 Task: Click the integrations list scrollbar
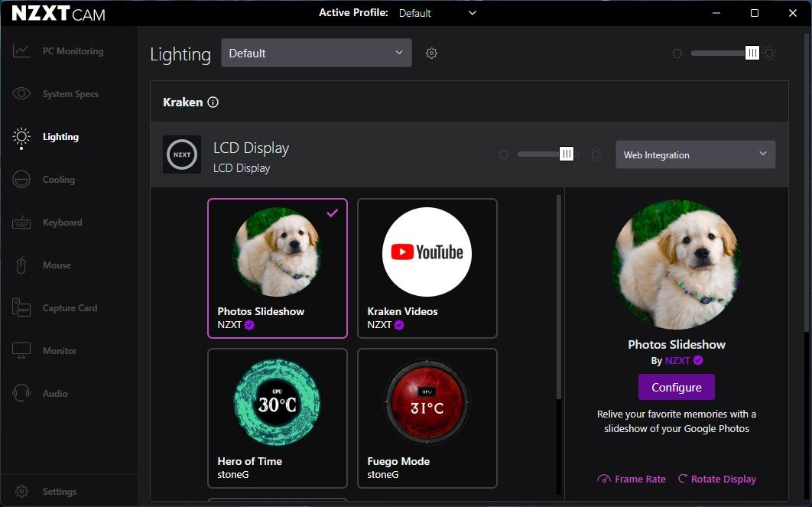pos(558,297)
